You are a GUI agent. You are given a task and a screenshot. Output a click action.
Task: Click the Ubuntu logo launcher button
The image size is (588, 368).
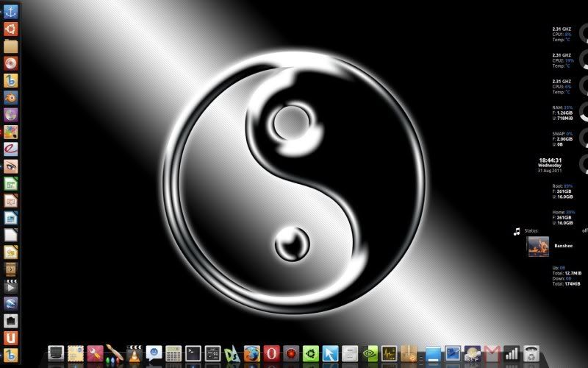[10, 29]
